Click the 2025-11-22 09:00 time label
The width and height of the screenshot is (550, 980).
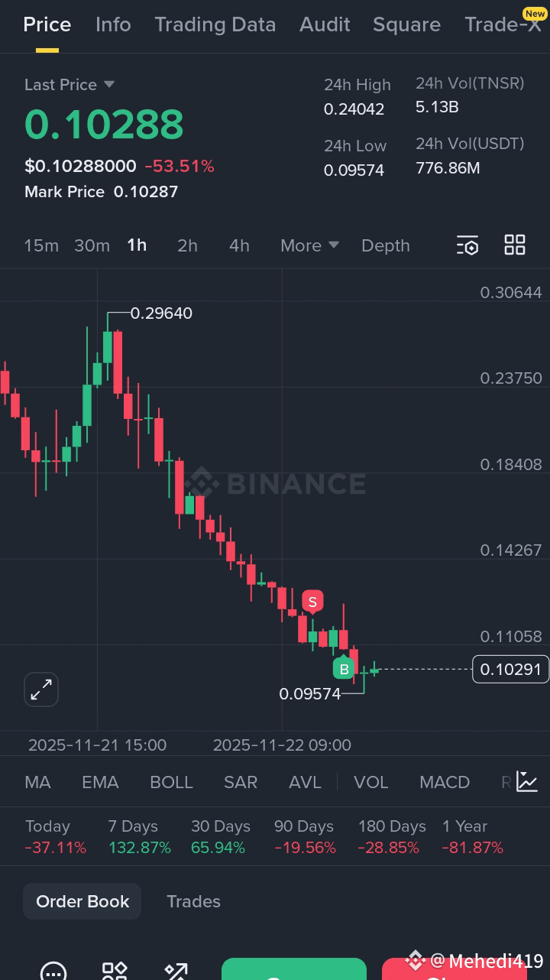282,745
